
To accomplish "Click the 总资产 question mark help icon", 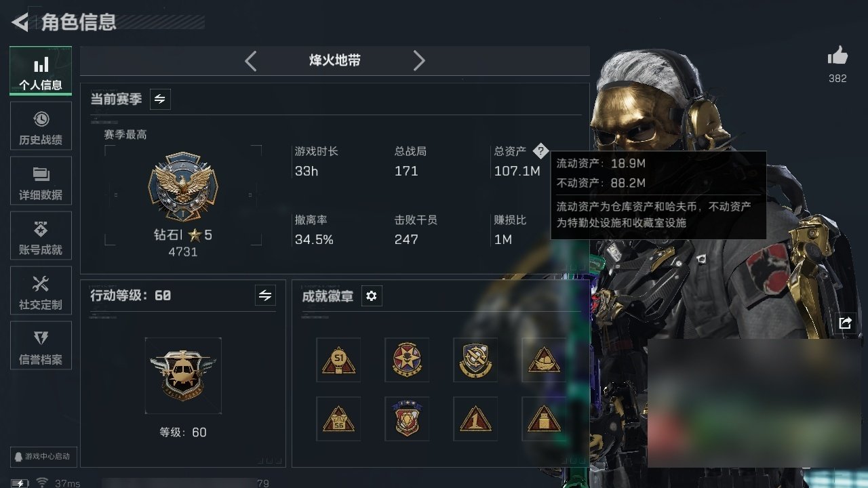I will click(540, 150).
